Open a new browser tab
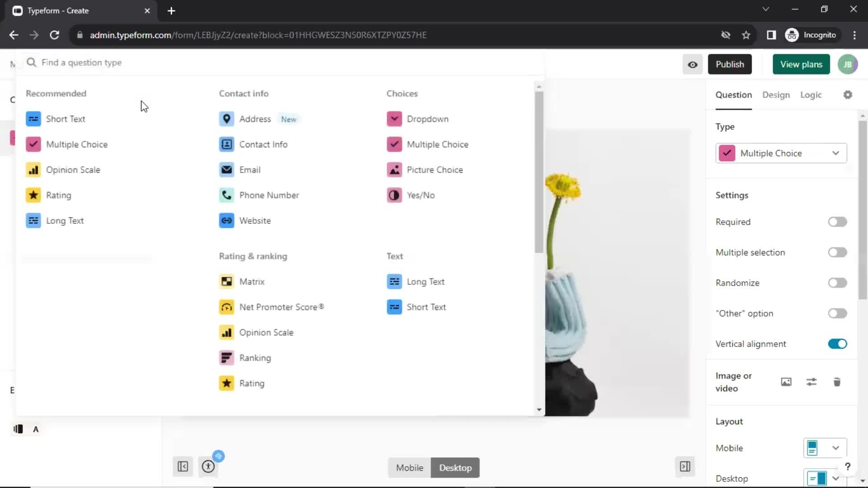This screenshot has height=488, width=868. click(x=171, y=11)
